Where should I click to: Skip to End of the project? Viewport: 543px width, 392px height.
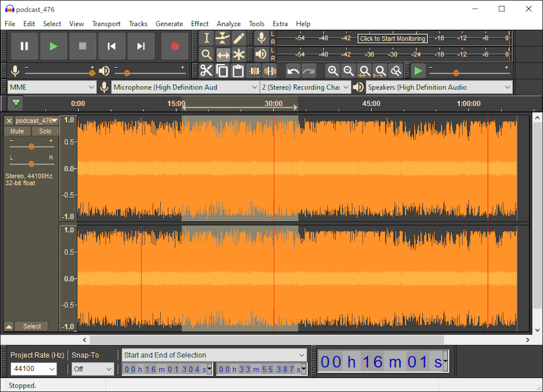(141, 46)
